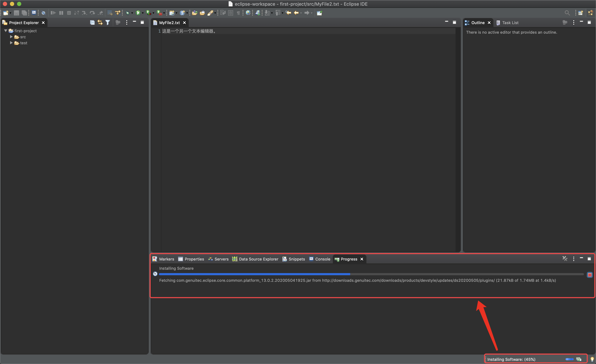Switch to the Properties tab
This screenshot has width=596, height=364.
click(x=191, y=259)
